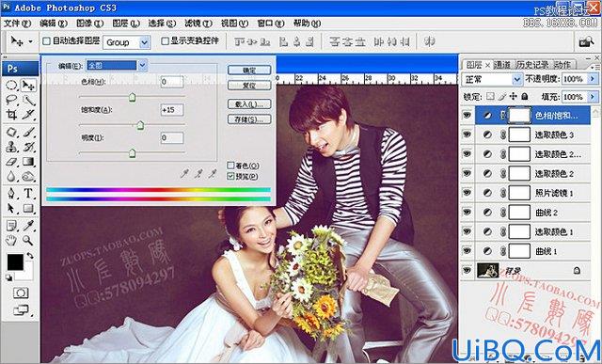
Task: Select the Blur tool
Action: (11, 176)
